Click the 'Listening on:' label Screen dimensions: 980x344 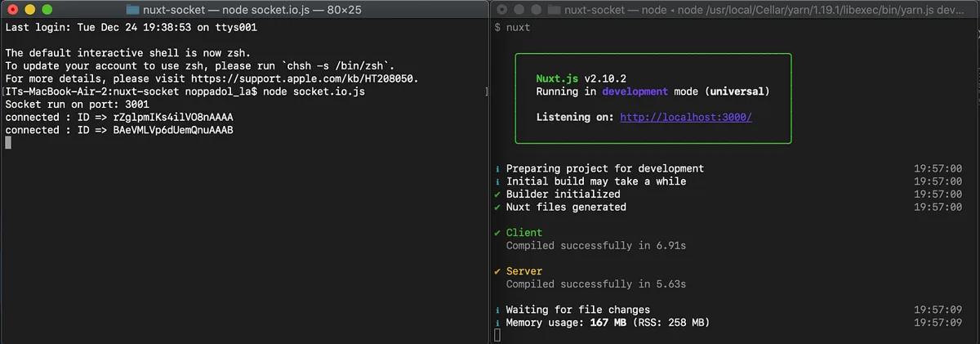click(575, 117)
